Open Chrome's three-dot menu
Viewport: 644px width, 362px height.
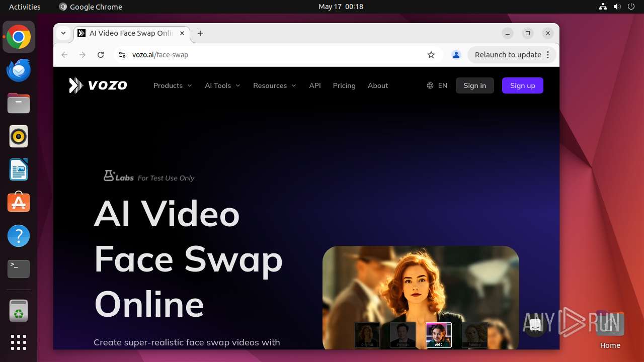(548, 55)
